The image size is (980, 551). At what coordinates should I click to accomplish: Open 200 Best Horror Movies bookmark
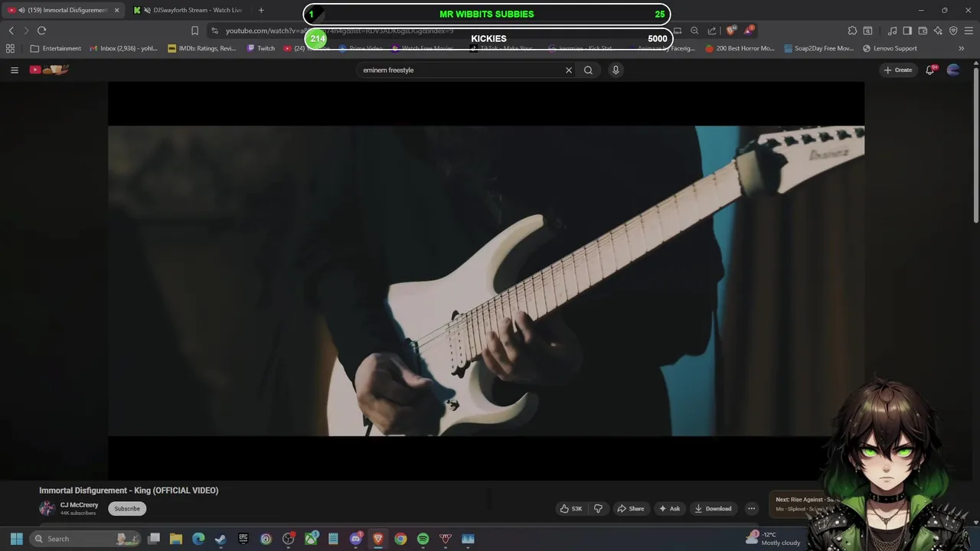[740, 48]
